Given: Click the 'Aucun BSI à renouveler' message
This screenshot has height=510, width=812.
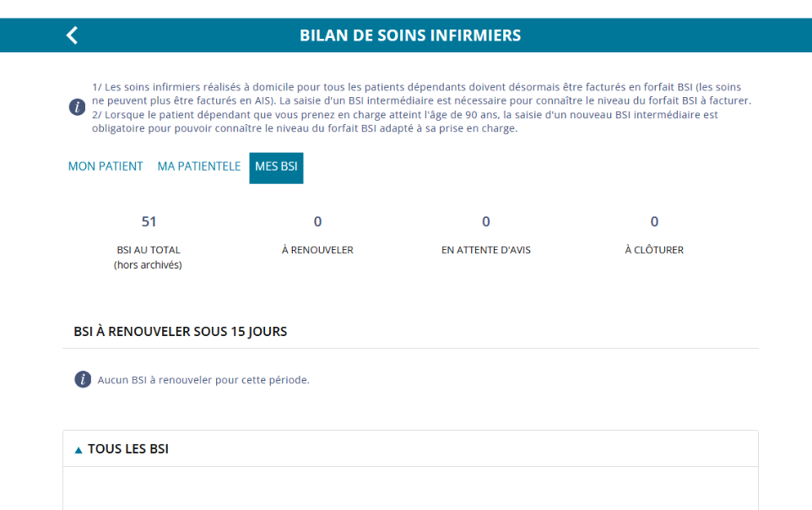Looking at the screenshot, I should 203,380.
